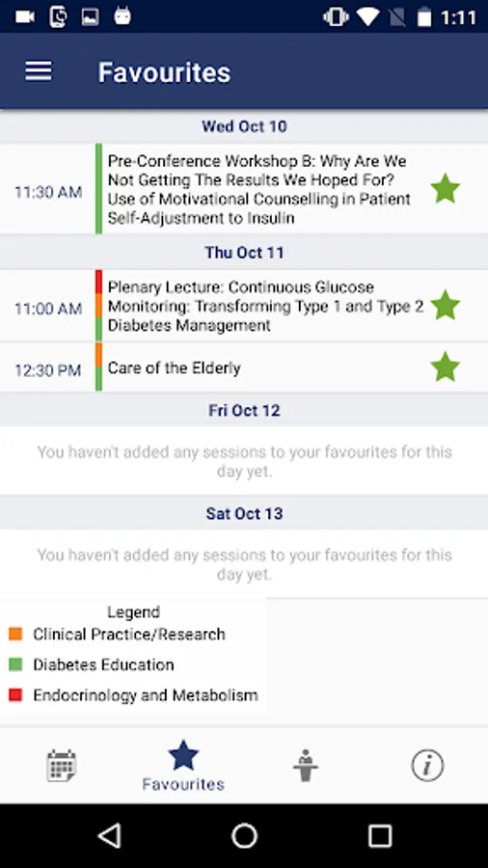Tap Android home circle button
Viewport: 488px width, 868px height.
[x=244, y=835]
